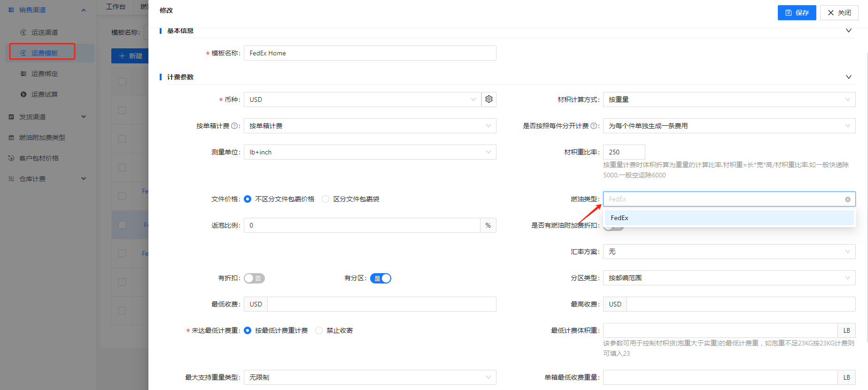Click the 燃油附加费类型 sidebar icon
The height and width of the screenshot is (390, 868).
(11, 138)
